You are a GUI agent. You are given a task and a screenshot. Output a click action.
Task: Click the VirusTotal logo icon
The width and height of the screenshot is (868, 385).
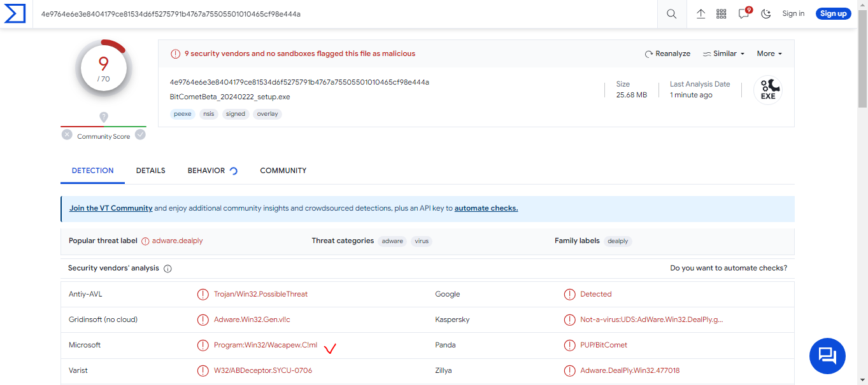tap(15, 13)
